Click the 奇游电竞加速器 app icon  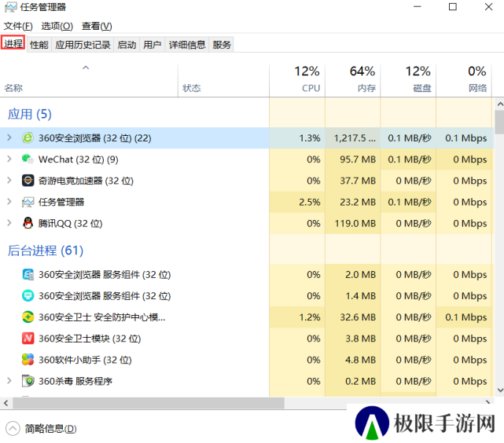click(28, 181)
